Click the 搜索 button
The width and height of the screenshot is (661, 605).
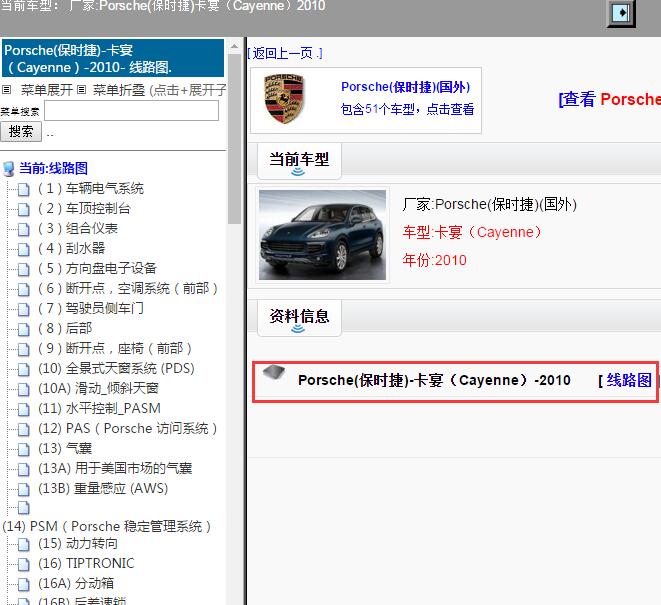[21, 132]
